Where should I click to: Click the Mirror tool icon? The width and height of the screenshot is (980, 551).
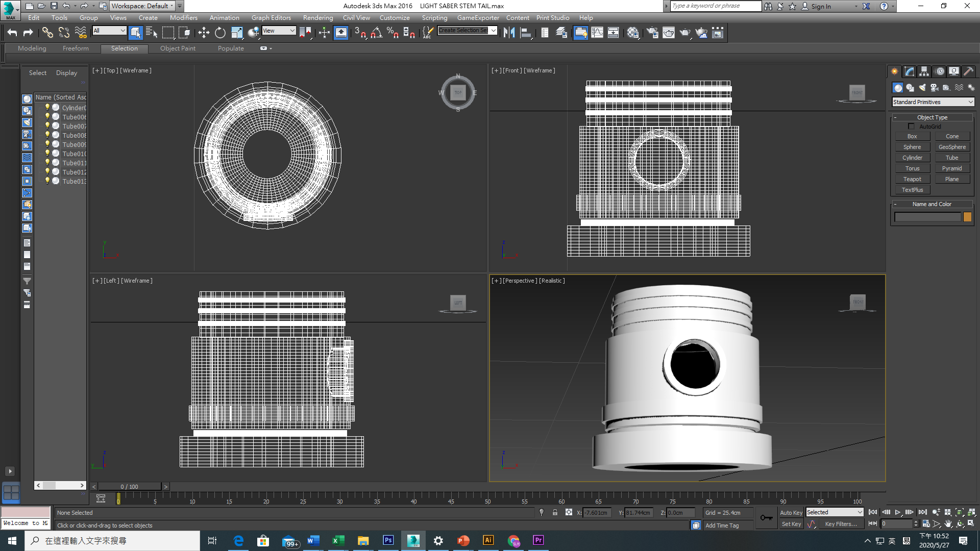pyautogui.click(x=509, y=33)
